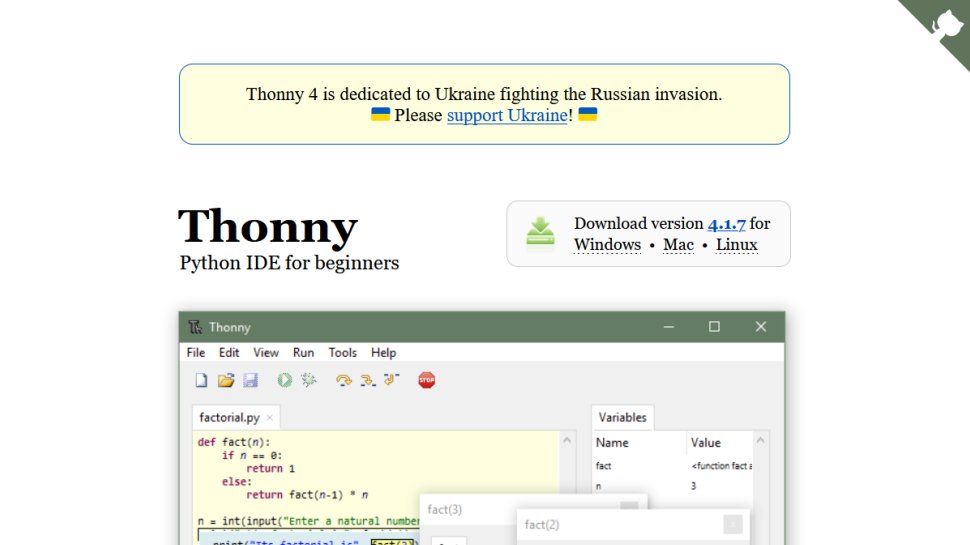Click the fact(3) frame title
Screen dimensions: 970x545
pos(445,510)
